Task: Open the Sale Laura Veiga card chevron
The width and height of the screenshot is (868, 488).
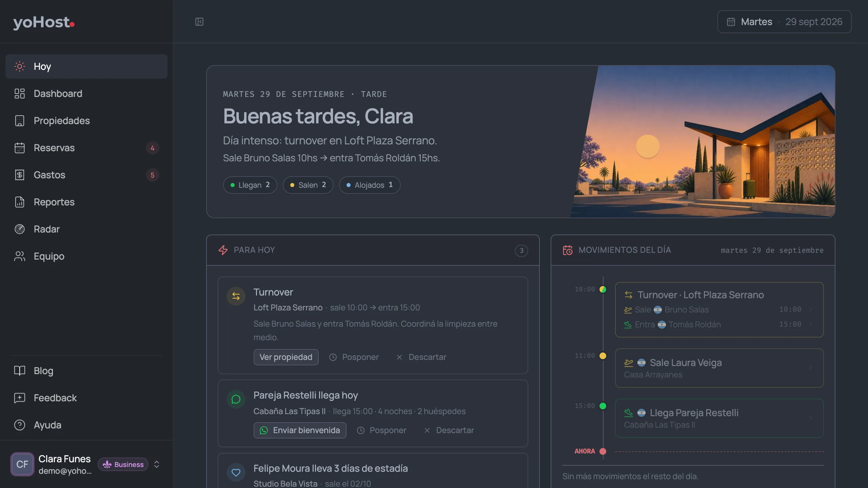Action: 811,368
